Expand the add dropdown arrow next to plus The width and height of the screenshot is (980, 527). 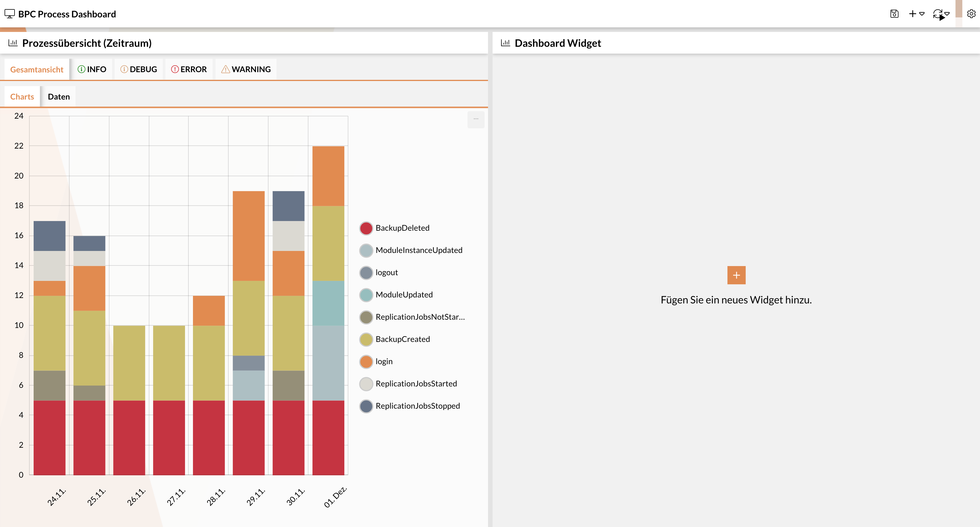[x=922, y=14]
